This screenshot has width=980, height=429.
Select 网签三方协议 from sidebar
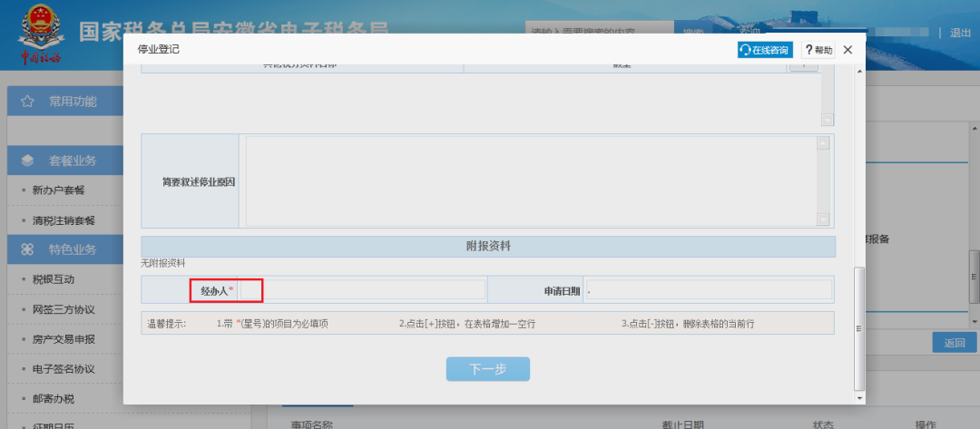coord(64,309)
